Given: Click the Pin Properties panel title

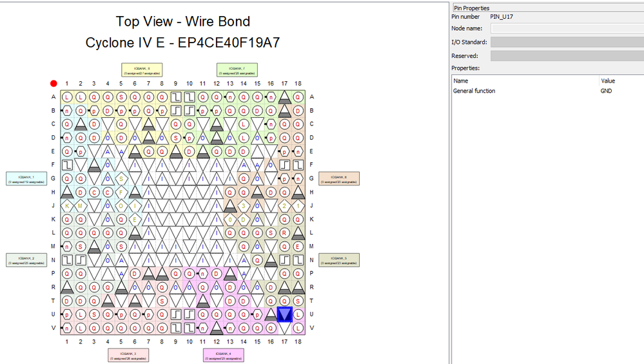Looking at the screenshot, I should 471,8.
